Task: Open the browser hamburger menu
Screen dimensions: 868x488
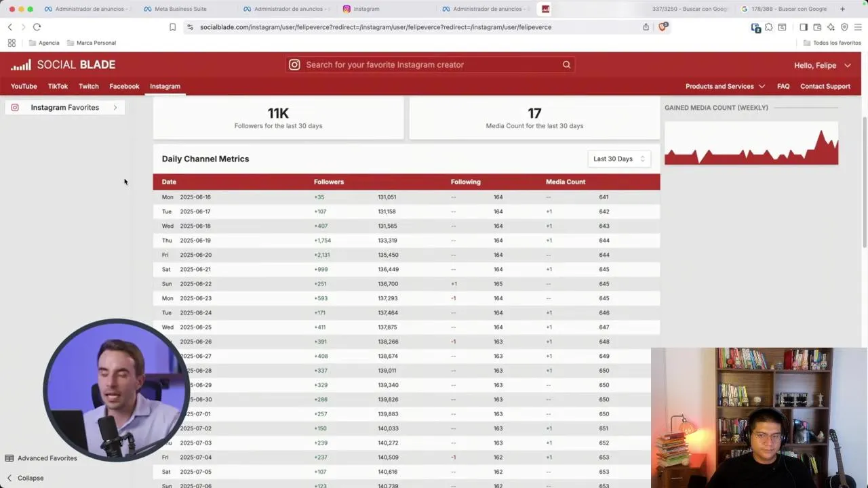Action: pos(858,27)
